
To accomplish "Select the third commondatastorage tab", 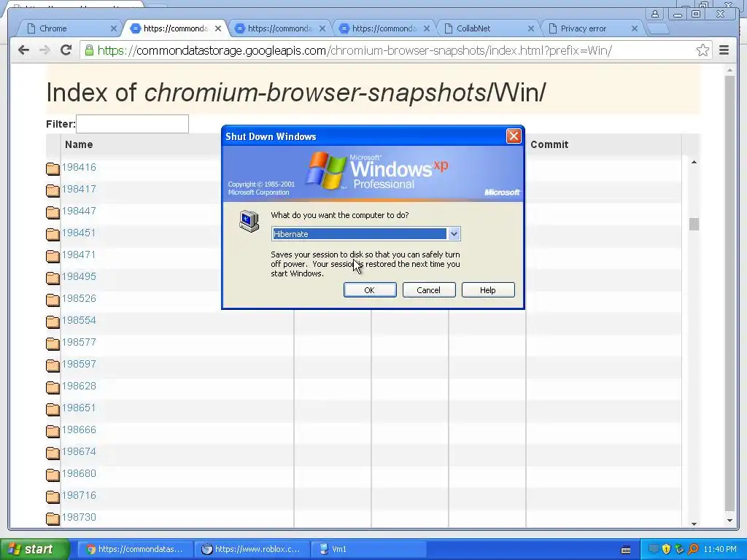I will click(384, 28).
